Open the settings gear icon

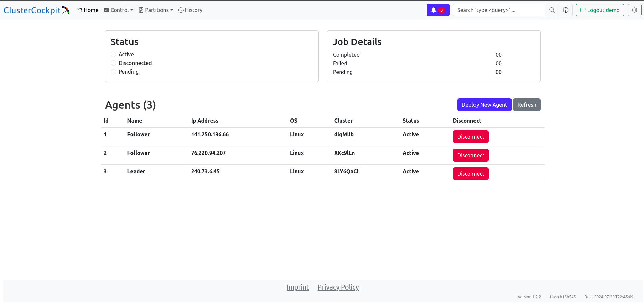pyautogui.click(x=634, y=10)
